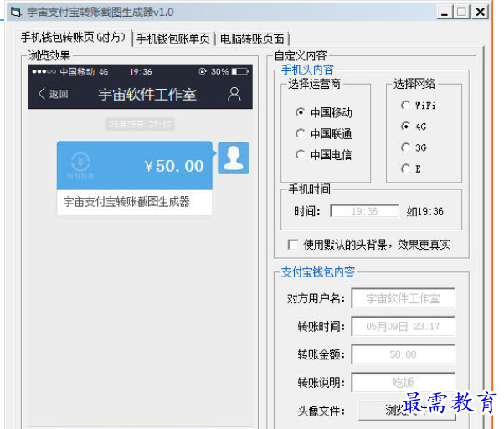Choose the 4G network option
Viewport: 504px width, 429px height.
406,127
